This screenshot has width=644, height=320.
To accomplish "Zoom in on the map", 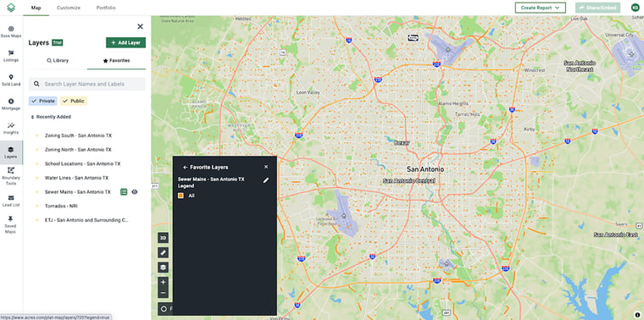I will pyautogui.click(x=163, y=282).
